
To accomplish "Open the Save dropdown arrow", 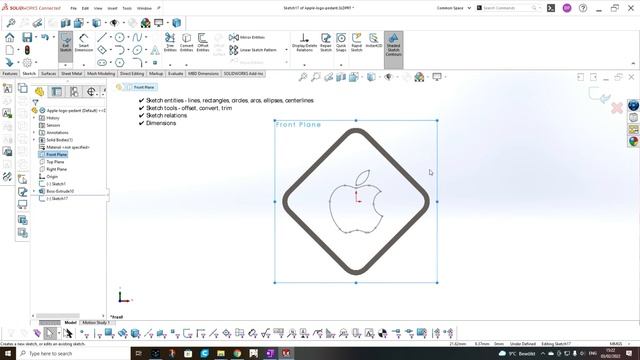I will click(36, 37).
